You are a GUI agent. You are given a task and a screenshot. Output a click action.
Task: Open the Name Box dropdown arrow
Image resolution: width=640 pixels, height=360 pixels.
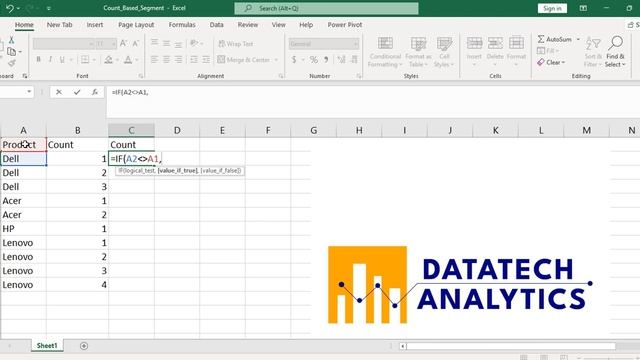(x=29, y=92)
